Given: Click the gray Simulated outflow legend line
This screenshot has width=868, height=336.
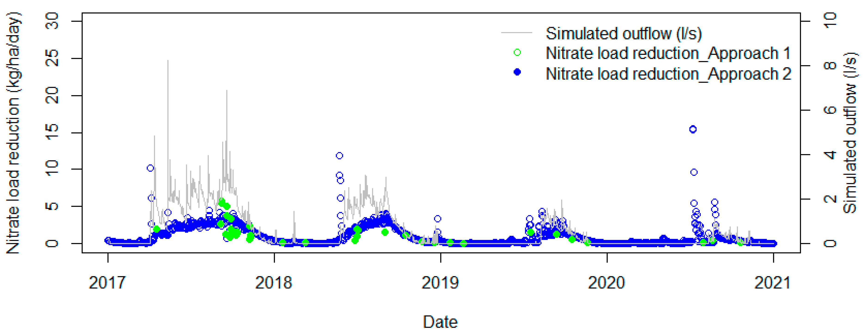Looking at the screenshot, I should point(516,33).
